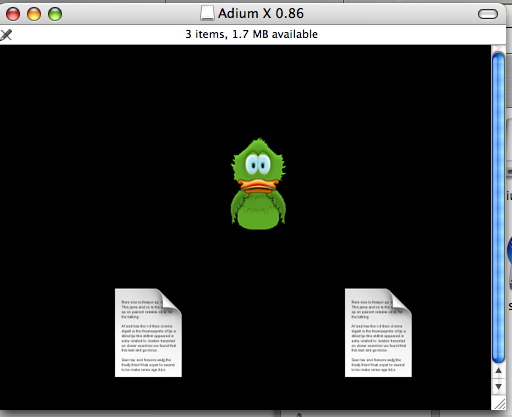Select the left text document icon

148,333
